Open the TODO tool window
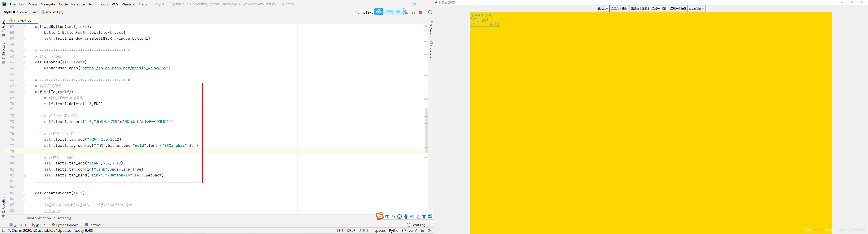 (18, 225)
